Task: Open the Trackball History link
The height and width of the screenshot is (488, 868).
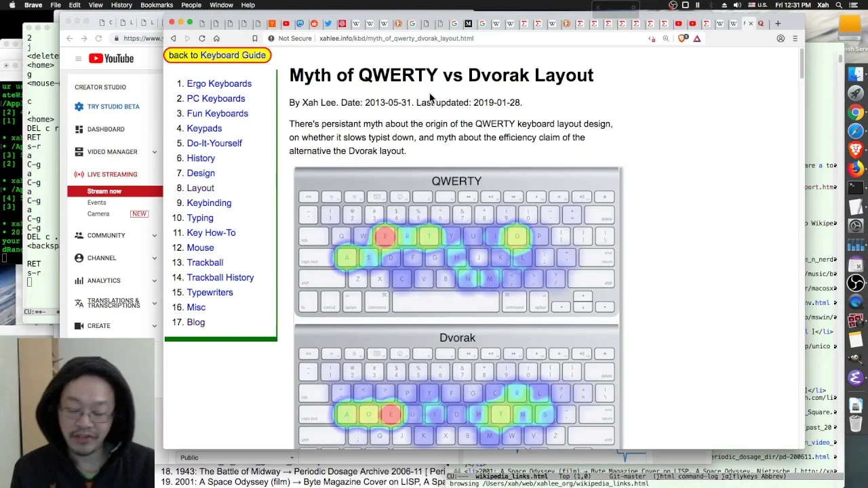Action: coord(220,277)
